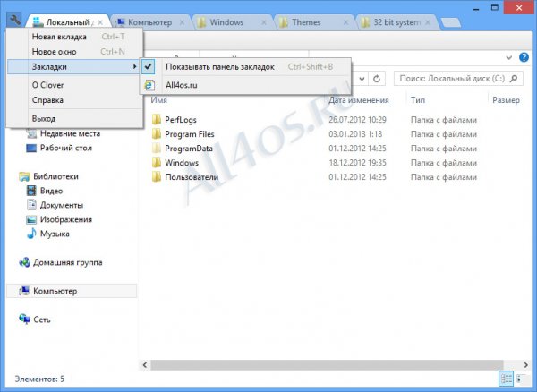537x392 pixels.
Task: Open Видео library
Action: tap(51, 191)
